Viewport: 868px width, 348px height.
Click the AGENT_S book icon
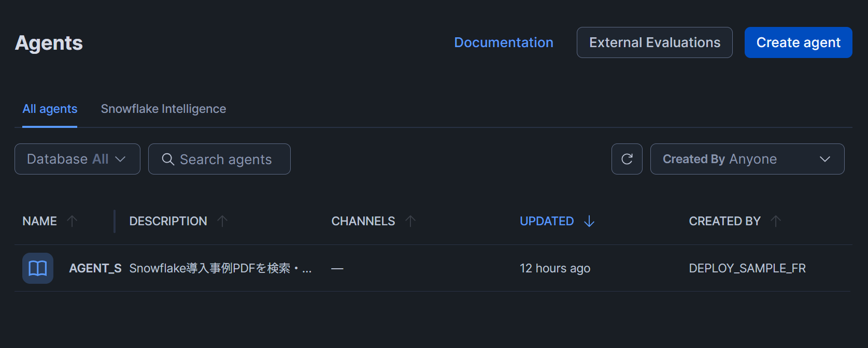[38, 268]
